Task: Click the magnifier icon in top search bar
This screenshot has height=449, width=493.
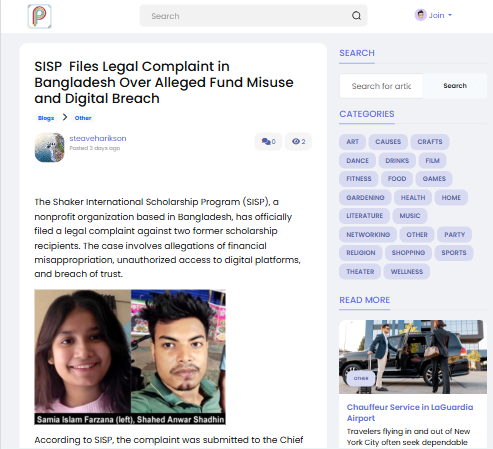Action: tap(356, 16)
